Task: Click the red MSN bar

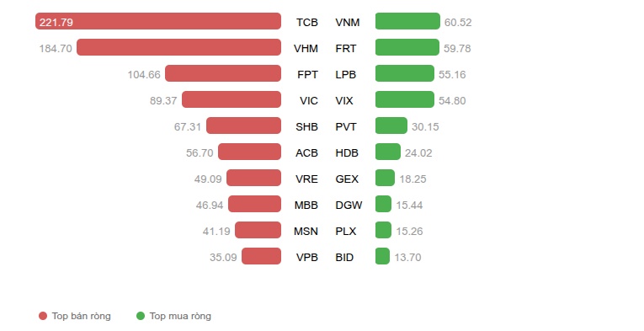Action: click(x=258, y=230)
